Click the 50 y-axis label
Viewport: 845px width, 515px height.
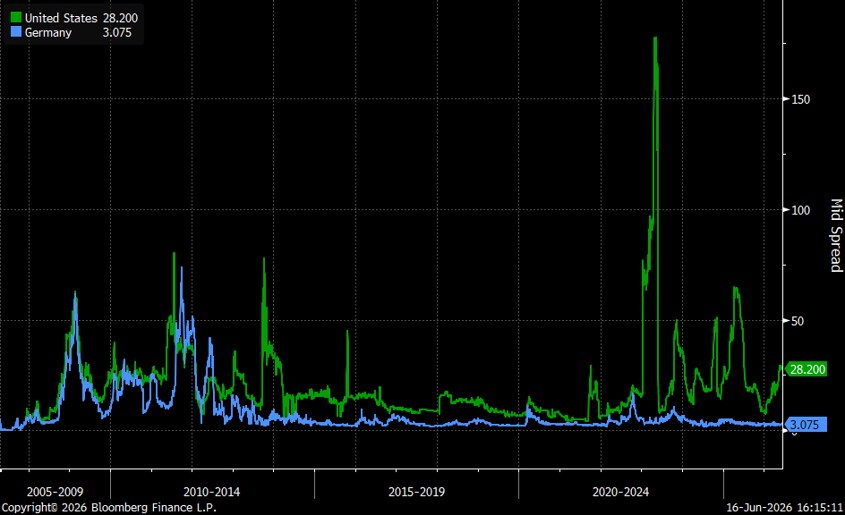[x=798, y=321]
